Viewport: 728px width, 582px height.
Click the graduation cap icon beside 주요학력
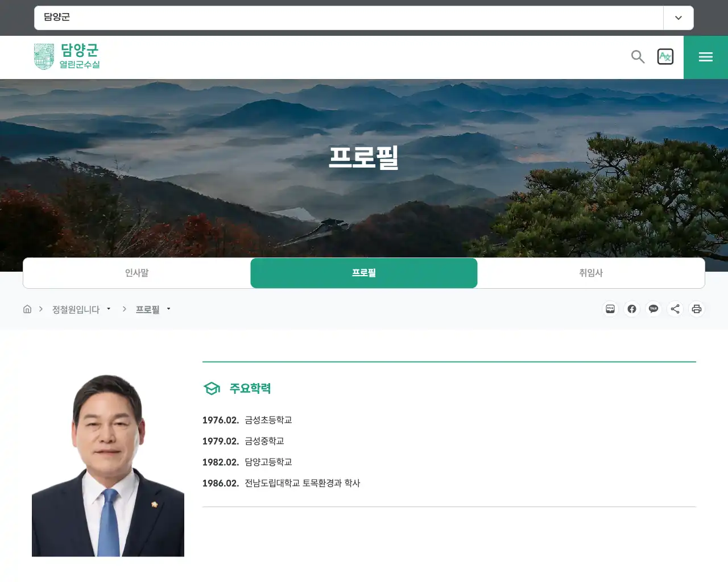(x=212, y=388)
